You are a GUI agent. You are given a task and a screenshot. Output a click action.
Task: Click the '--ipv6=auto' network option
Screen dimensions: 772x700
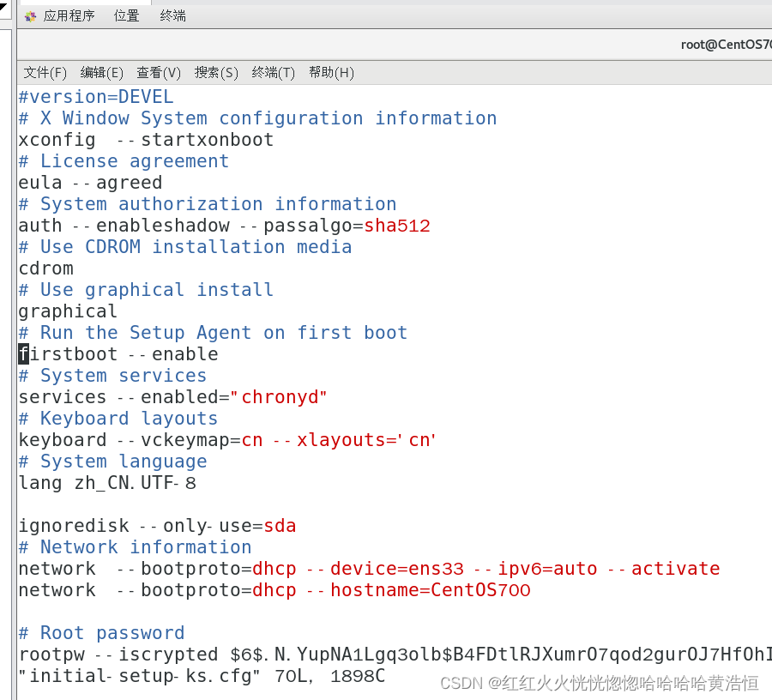(535, 569)
